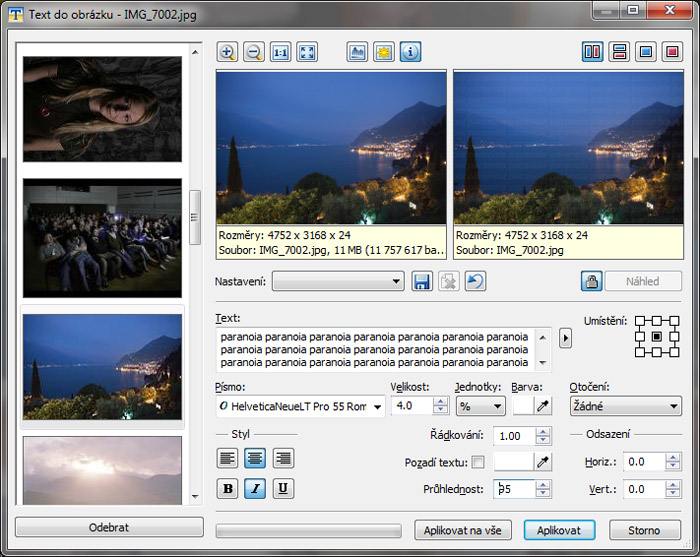Click the zoom out magnifier icon
This screenshot has height=557, width=700.
coord(253,53)
